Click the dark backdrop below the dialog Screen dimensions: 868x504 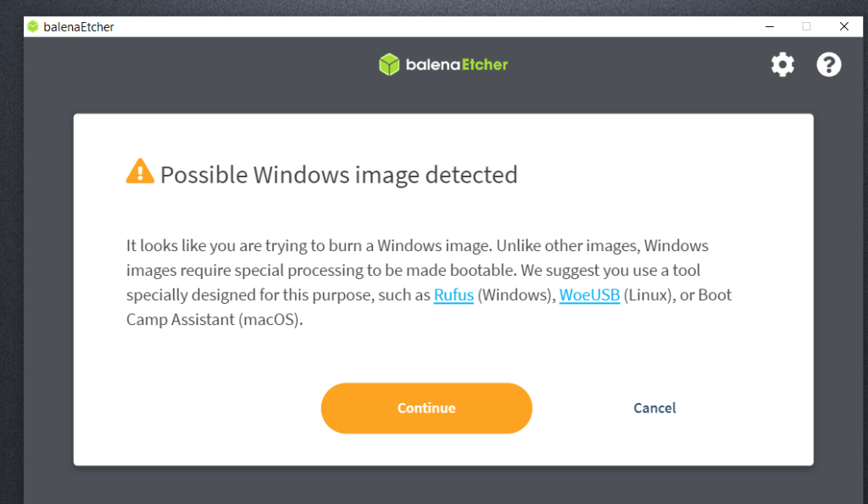[442, 485]
